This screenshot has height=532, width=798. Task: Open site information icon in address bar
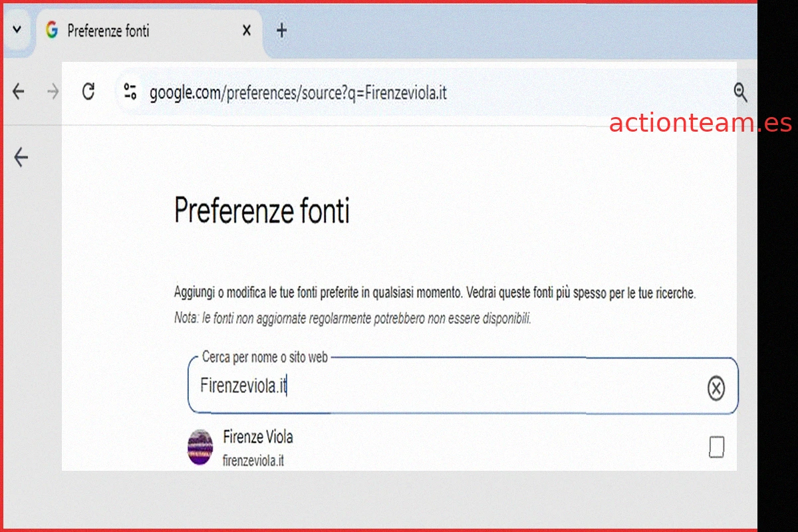(x=130, y=92)
